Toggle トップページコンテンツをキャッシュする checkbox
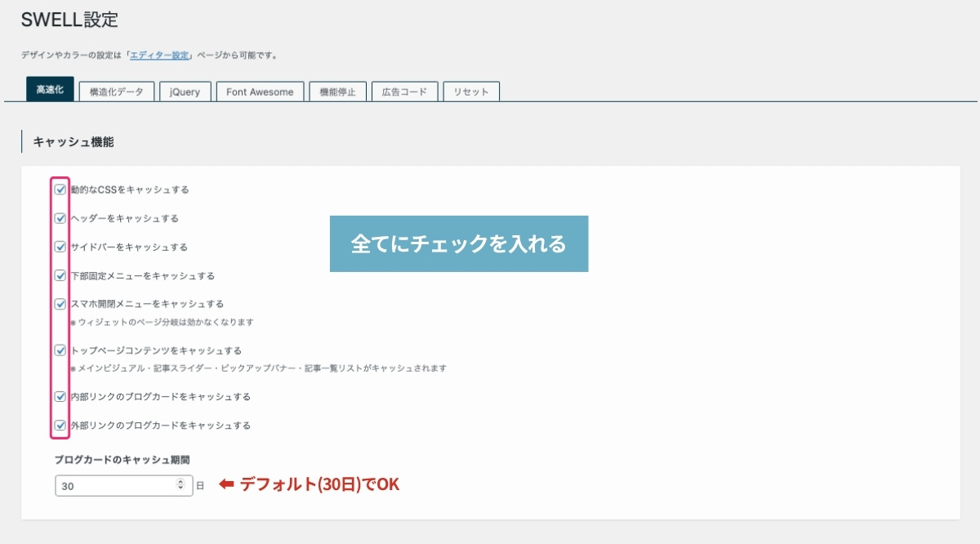This screenshot has height=544, width=980. point(60,350)
